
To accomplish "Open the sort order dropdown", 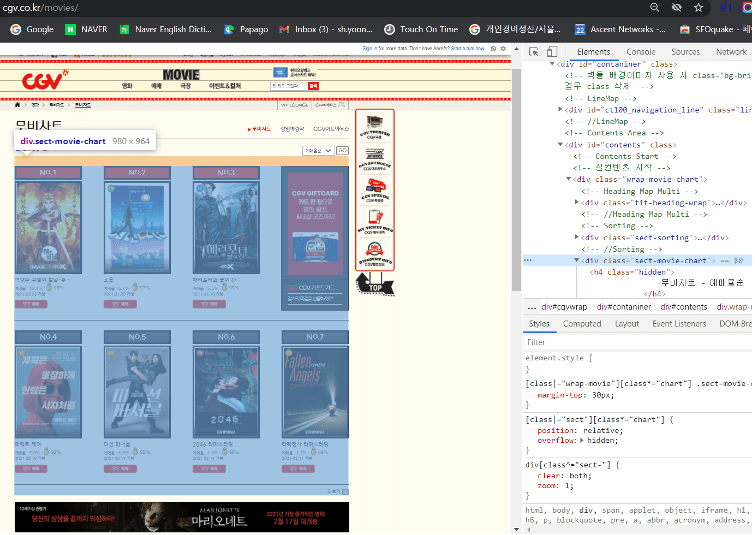I will click(x=318, y=151).
